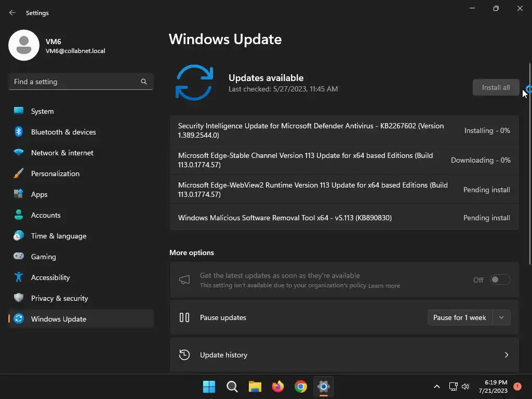Click the Install all button

[496, 87]
